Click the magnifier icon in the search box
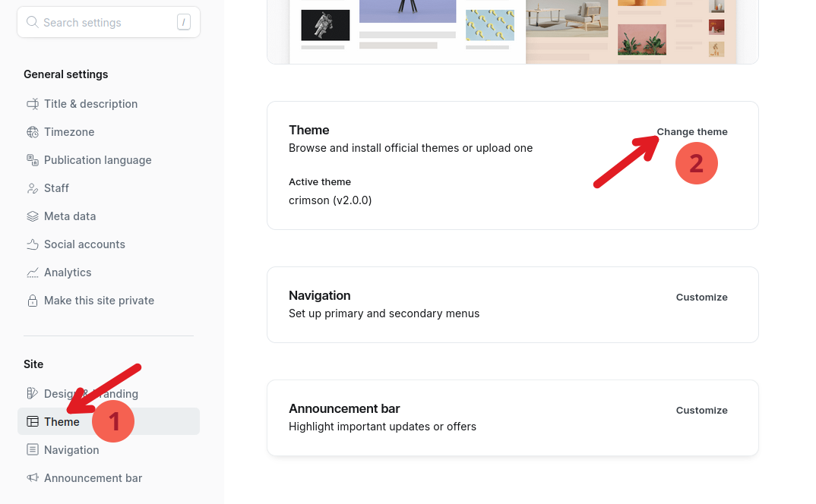The height and width of the screenshot is (504, 816). [x=33, y=22]
